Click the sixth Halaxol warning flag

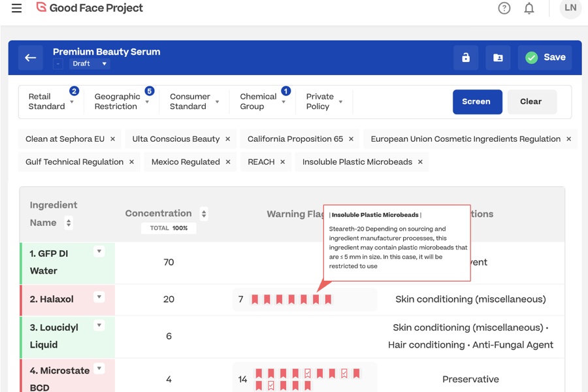pos(316,299)
